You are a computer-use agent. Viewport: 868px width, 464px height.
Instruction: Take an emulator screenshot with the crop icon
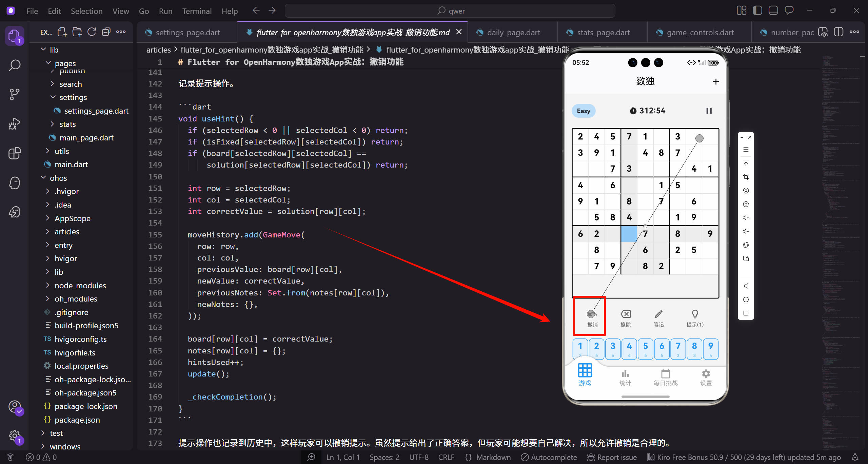pyautogui.click(x=746, y=177)
